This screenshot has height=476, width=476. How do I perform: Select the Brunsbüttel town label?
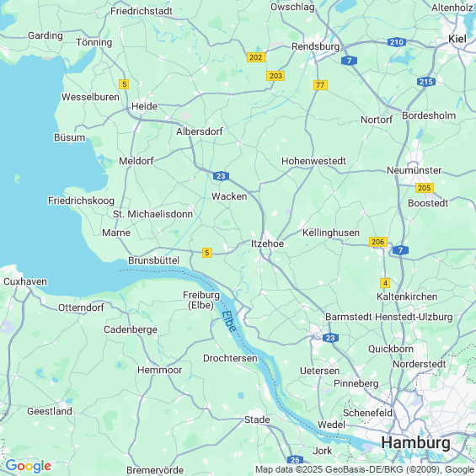(x=154, y=260)
